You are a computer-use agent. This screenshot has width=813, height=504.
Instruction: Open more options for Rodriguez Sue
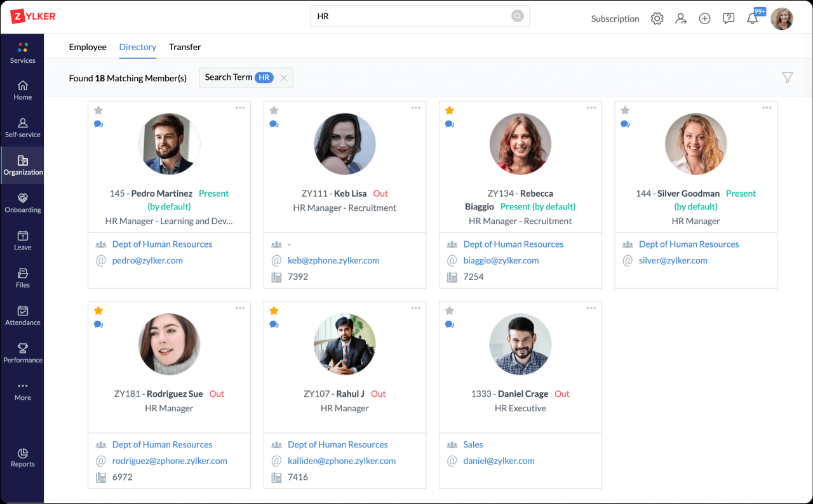pyautogui.click(x=240, y=307)
